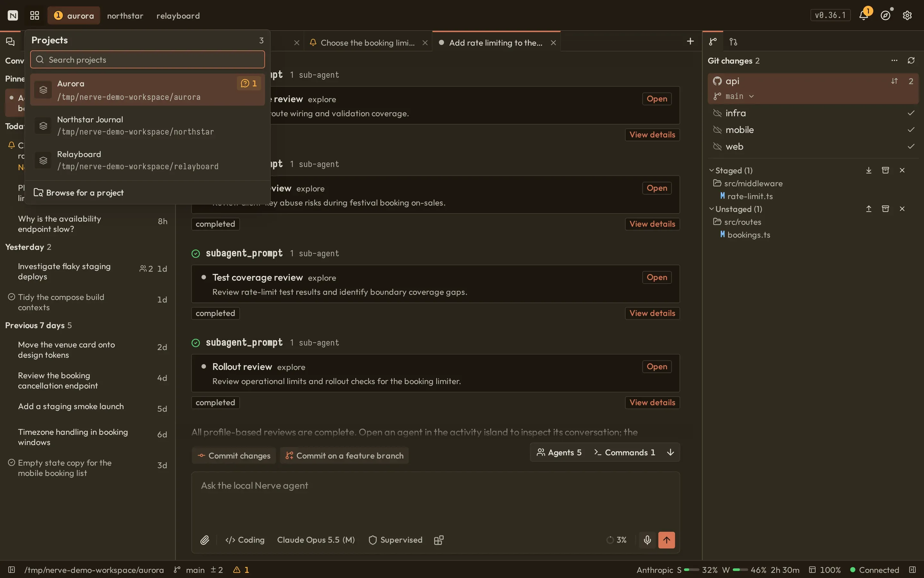Open the rate-limit.ts staged file
The height and width of the screenshot is (578, 924).
point(746,196)
